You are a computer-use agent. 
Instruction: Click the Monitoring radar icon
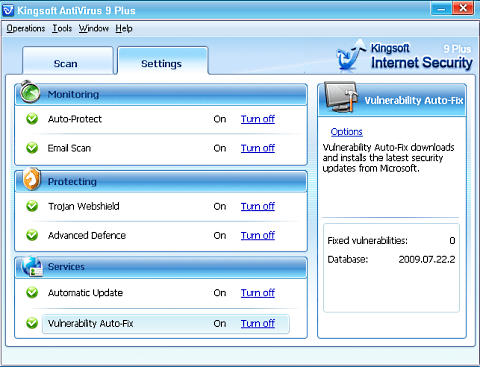30,92
